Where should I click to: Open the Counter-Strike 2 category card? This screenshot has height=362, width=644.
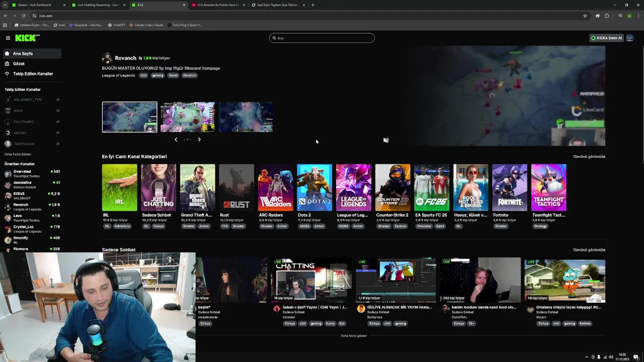392,188
